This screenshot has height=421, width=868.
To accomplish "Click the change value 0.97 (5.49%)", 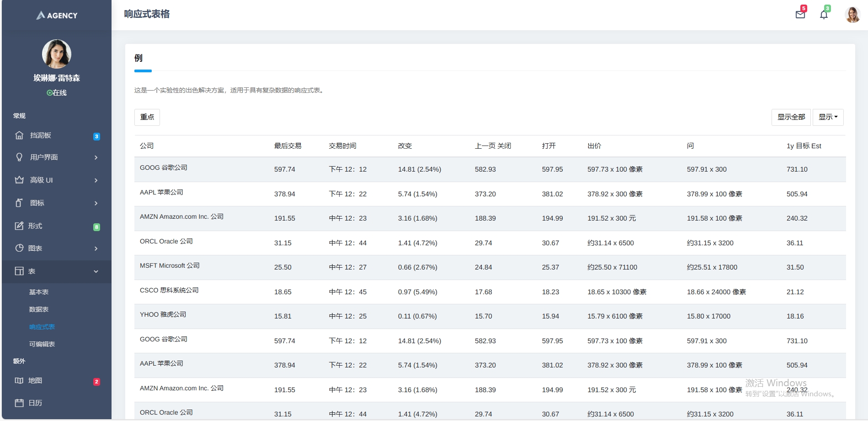I will pyautogui.click(x=417, y=292).
